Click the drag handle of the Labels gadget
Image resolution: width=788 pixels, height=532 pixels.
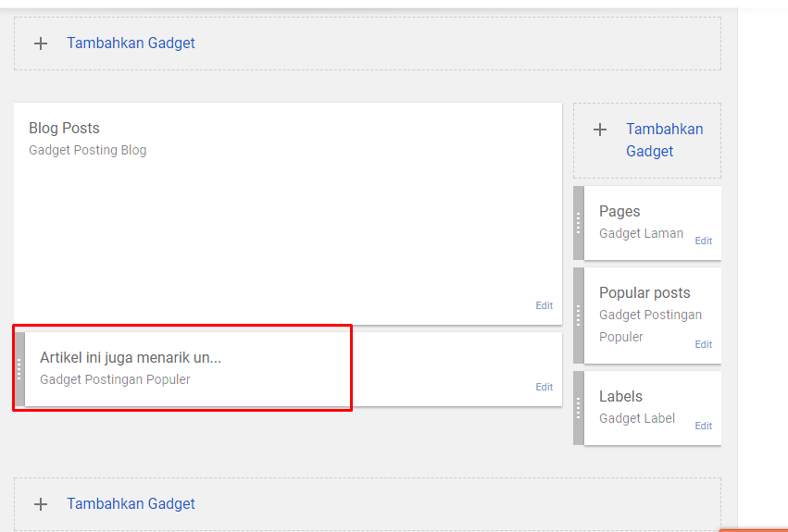coord(579,408)
